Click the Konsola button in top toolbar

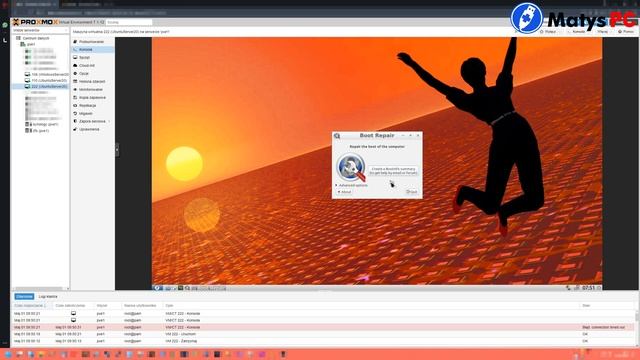pyautogui.click(x=577, y=31)
